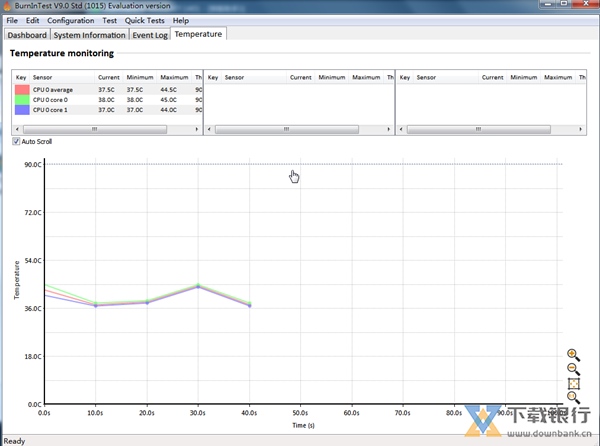Click the Maximum column header in first table
The width and height of the screenshot is (600, 446).
pyautogui.click(x=173, y=77)
